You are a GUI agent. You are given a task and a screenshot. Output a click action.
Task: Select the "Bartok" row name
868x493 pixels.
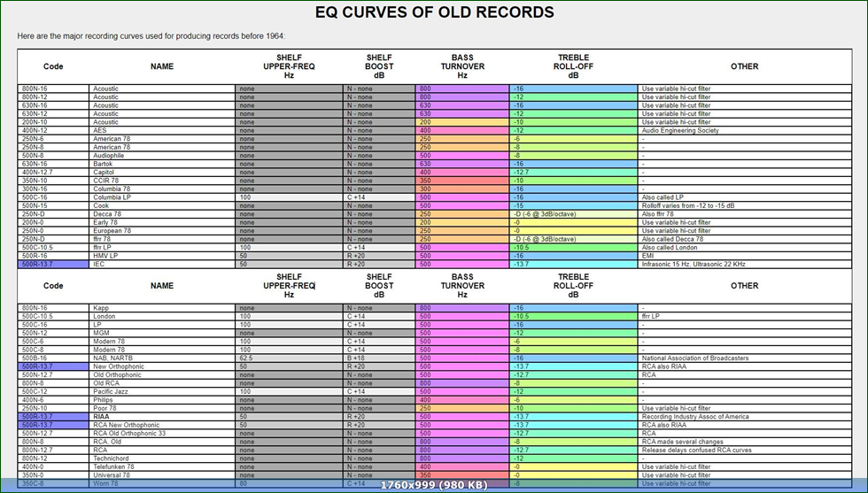[161, 164]
